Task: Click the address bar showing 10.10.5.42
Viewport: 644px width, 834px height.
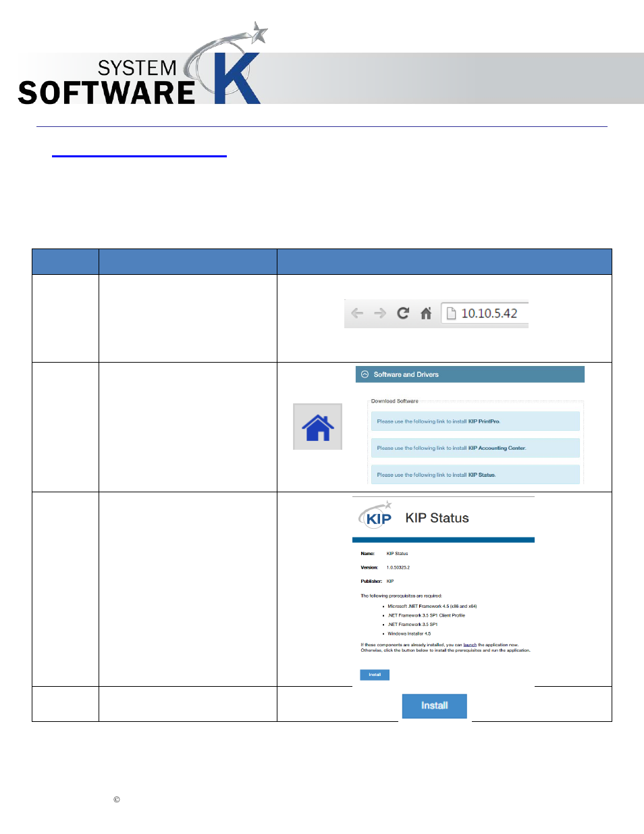Action: [x=485, y=313]
